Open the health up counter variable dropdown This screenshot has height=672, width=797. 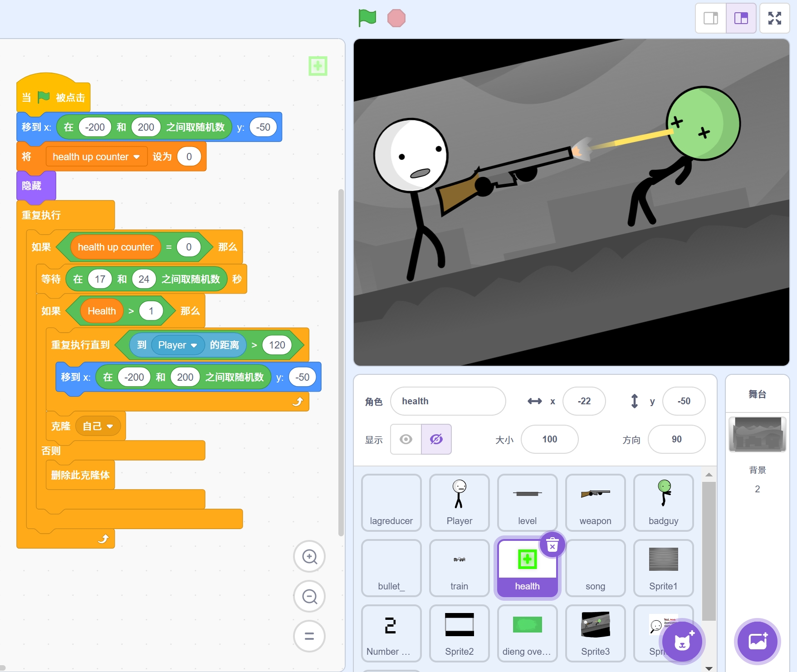pos(137,157)
